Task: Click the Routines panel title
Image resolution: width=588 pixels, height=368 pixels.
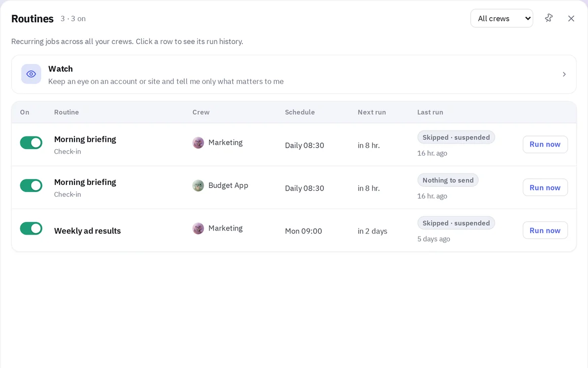Action: [x=32, y=19]
